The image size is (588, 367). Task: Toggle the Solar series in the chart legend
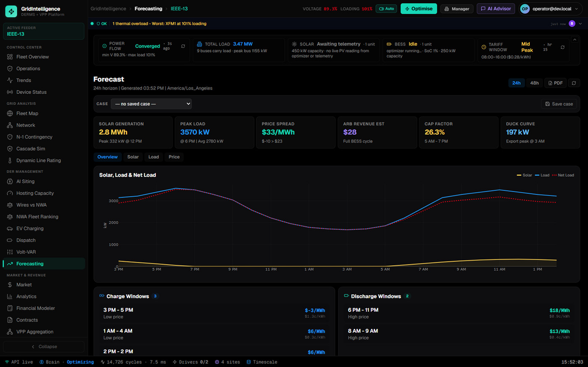coord(524,175)
